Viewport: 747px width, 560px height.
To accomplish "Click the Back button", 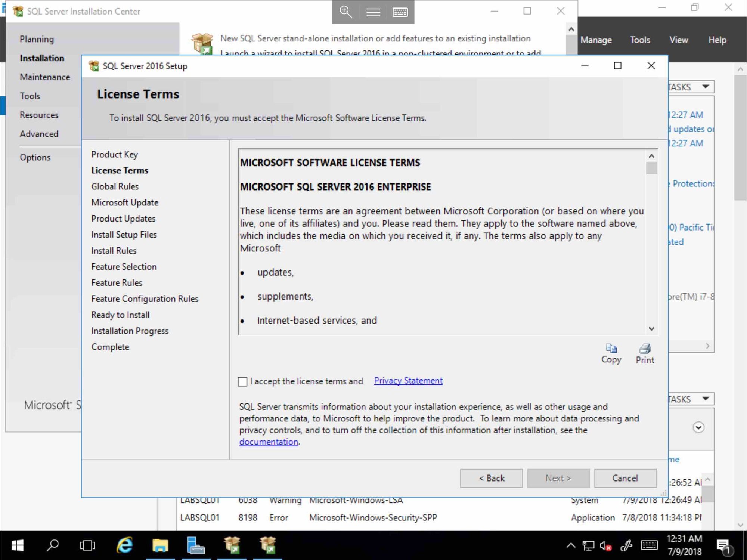I will tap(491, 478).
